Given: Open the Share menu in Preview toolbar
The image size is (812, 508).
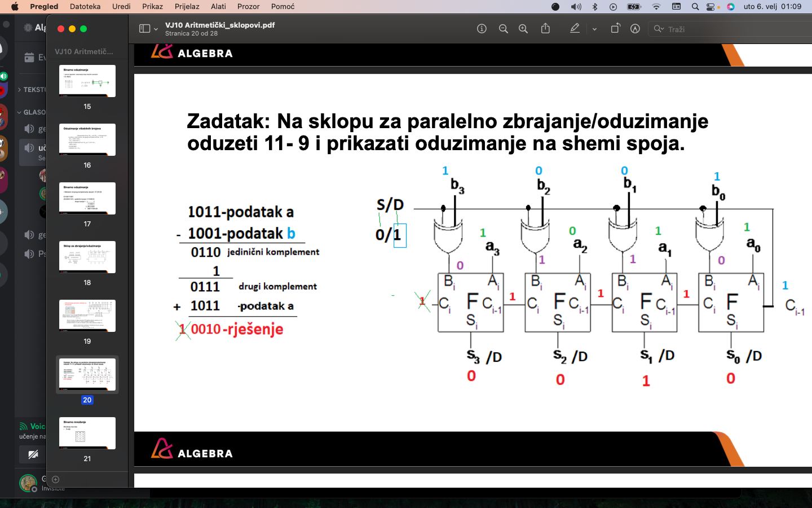Looking at the screenshot, I should [x=545, y=28].
